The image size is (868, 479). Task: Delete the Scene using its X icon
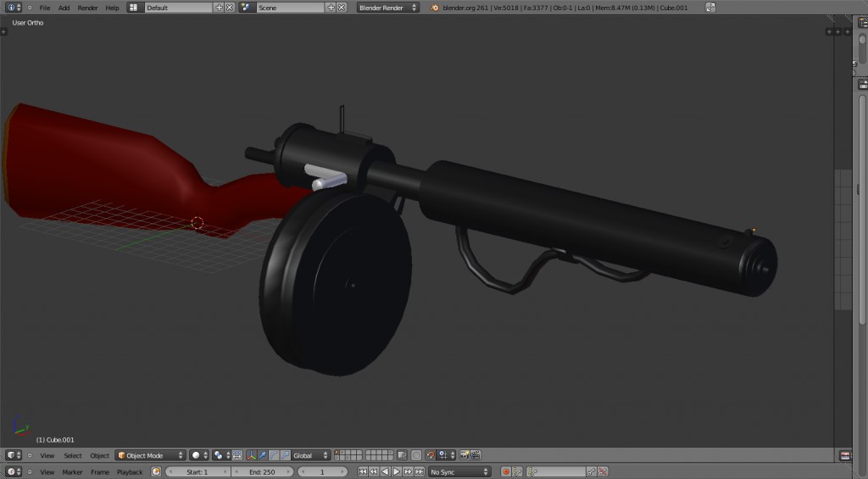coord(342,8)
